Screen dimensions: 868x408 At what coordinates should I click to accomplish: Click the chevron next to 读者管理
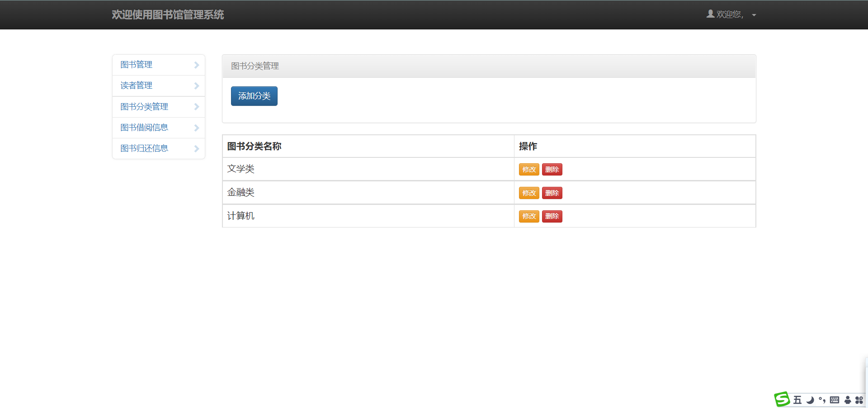click(197, 86)
